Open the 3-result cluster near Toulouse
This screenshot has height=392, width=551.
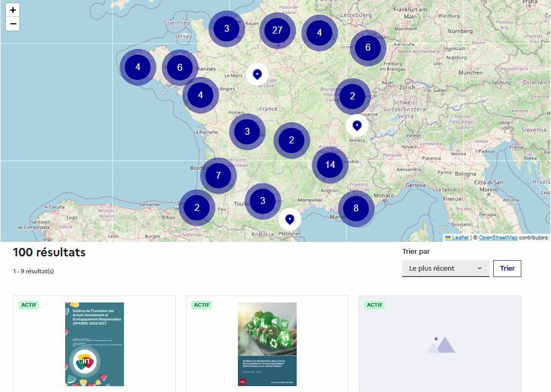click(262, 201)
